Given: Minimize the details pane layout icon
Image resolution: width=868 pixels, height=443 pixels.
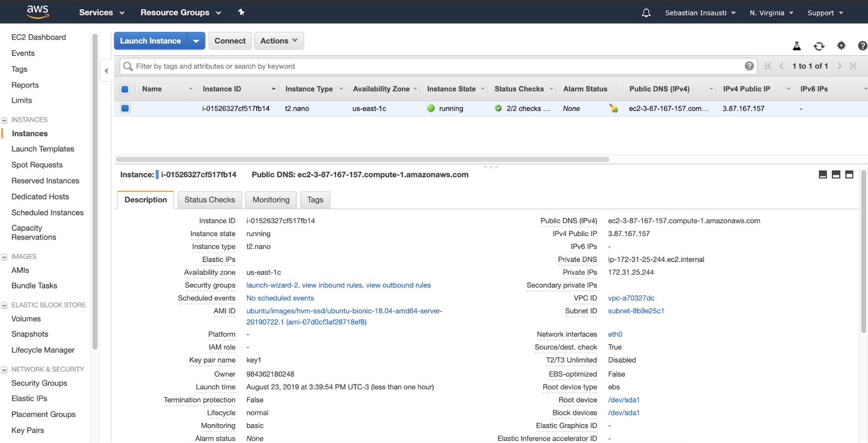Looking at the screenshot, I should coord(823,175).
